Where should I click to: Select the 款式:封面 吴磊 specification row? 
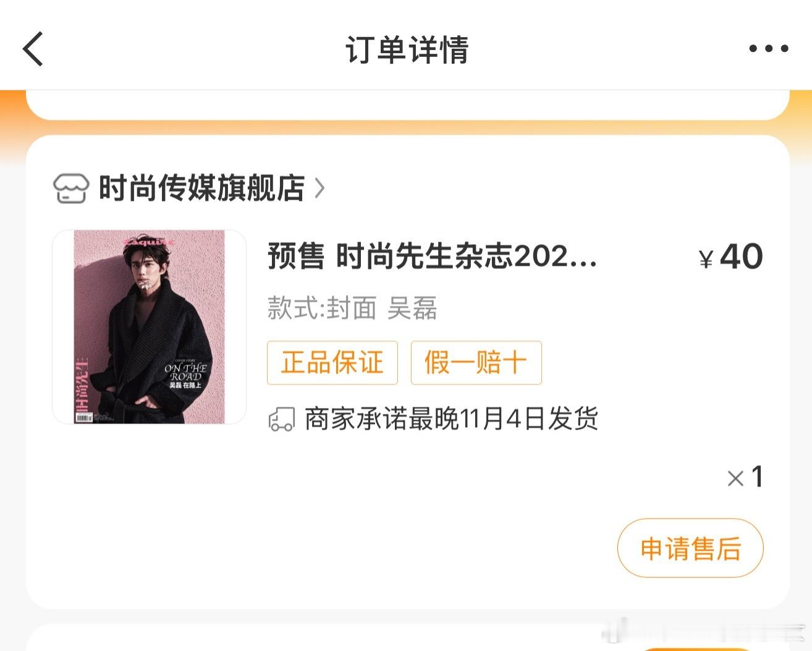point(350,310)
